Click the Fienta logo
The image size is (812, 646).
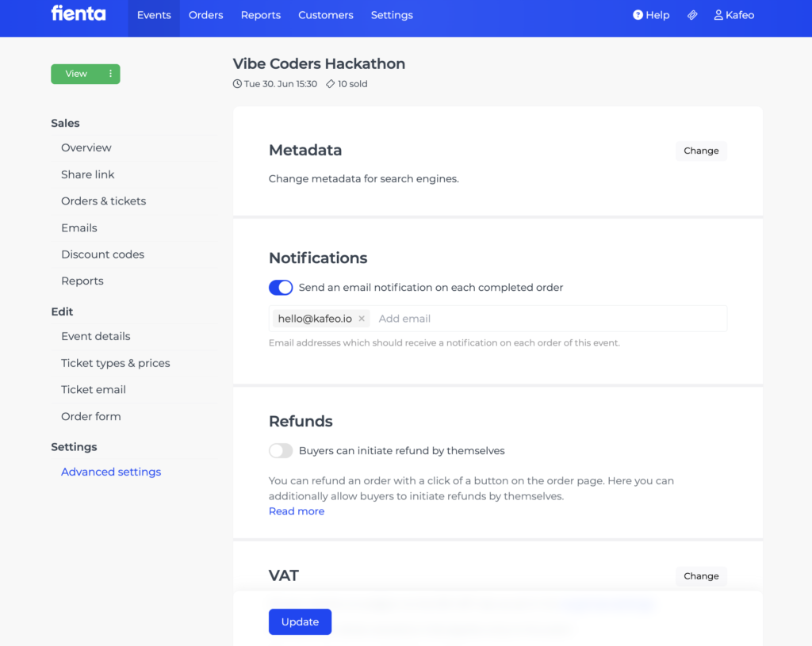coord(79,13)
